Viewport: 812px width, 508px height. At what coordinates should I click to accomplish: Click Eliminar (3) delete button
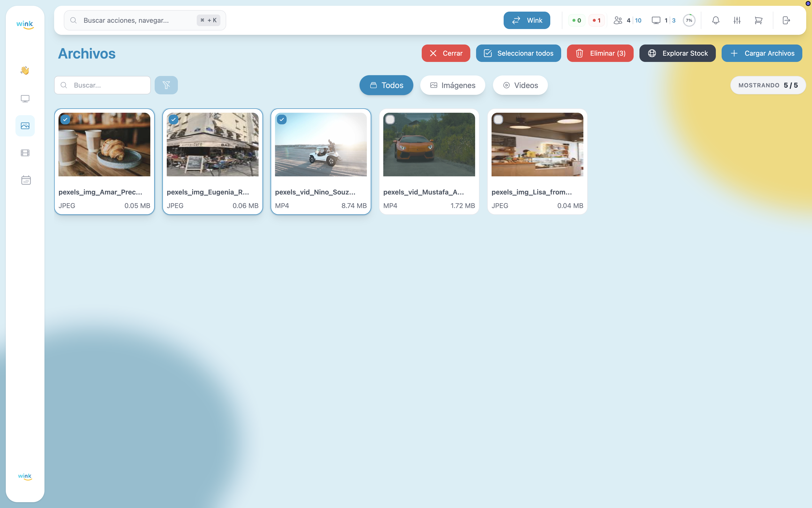tap(600, 53)
